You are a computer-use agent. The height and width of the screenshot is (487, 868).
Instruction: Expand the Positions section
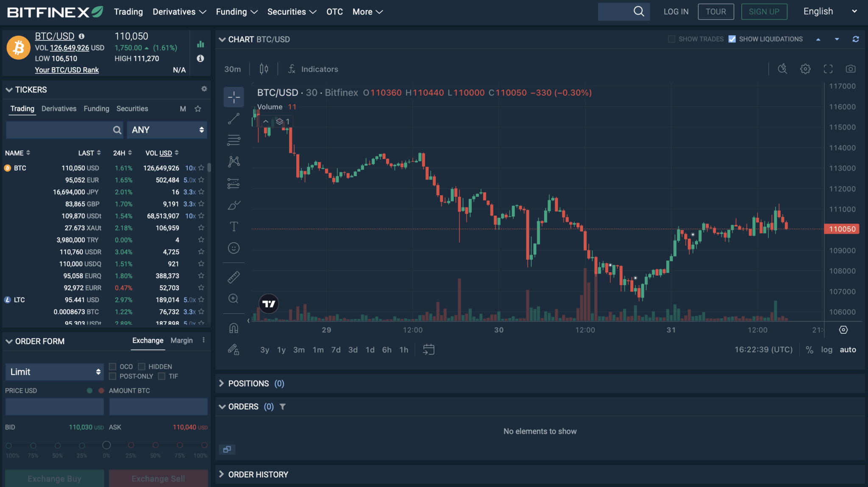tap(221, 383)
